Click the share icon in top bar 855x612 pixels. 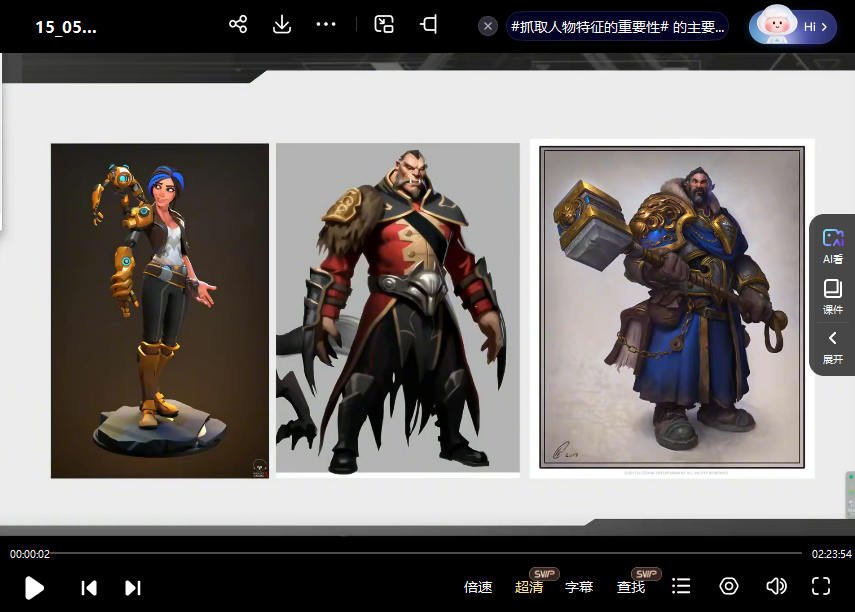[238, 25]
